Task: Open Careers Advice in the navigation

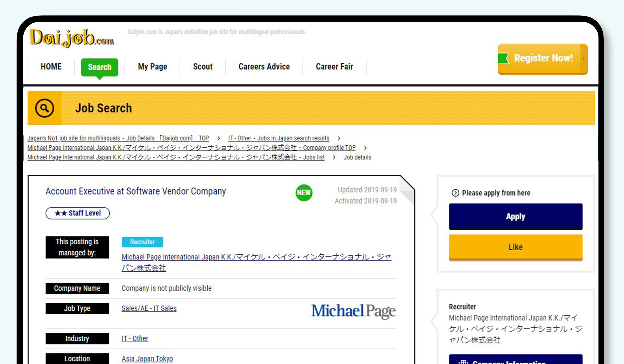Action: point(264,67)
